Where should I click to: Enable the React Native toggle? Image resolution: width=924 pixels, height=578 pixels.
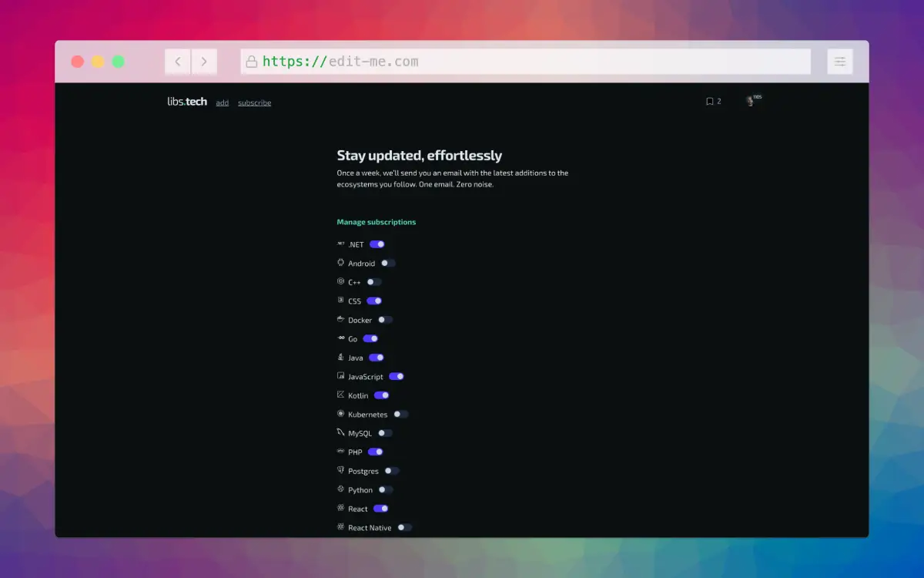(x=405, y=527)
